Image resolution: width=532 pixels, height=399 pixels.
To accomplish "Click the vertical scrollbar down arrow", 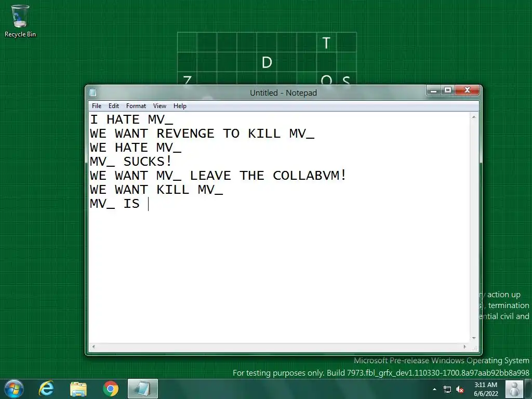I will pyautogui.click(x=474, y=338).
